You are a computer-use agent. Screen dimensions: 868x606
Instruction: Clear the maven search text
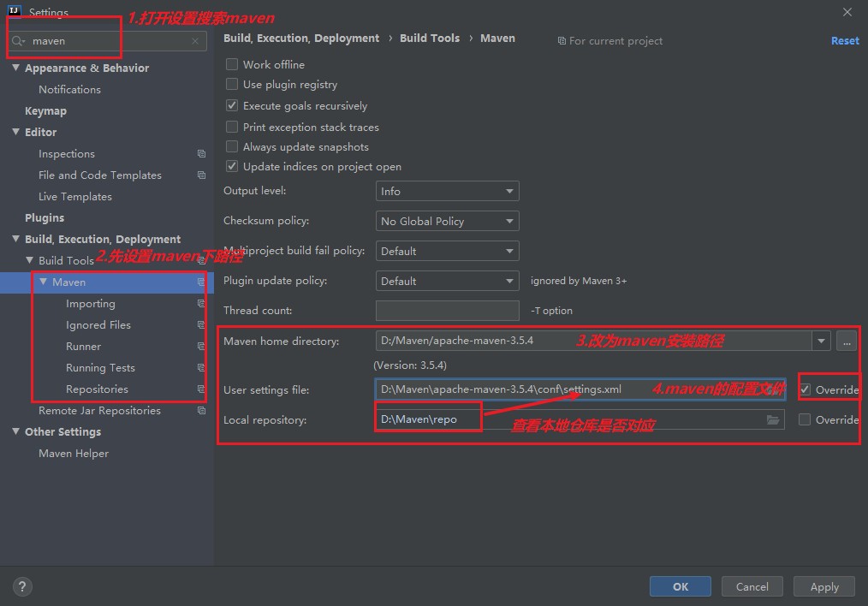[x=195, y=41]
